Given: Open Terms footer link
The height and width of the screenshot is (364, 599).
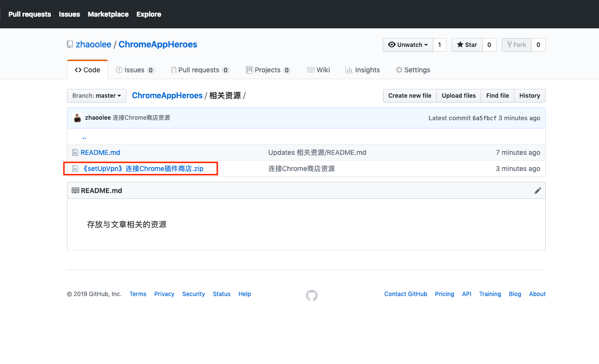Looking at the screenshot, I should pyautogui.click(x=138, y=294).
